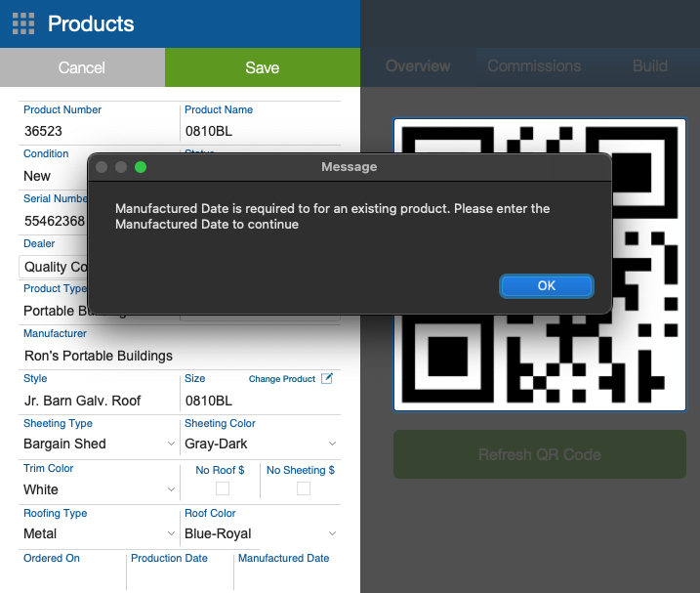Click the Serial Number field

pyautogui.click(x=54, y=221)
